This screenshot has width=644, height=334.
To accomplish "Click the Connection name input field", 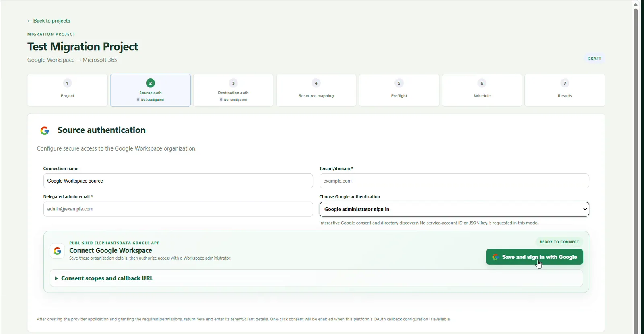I will pyautogui.click(x=178, y=181).
